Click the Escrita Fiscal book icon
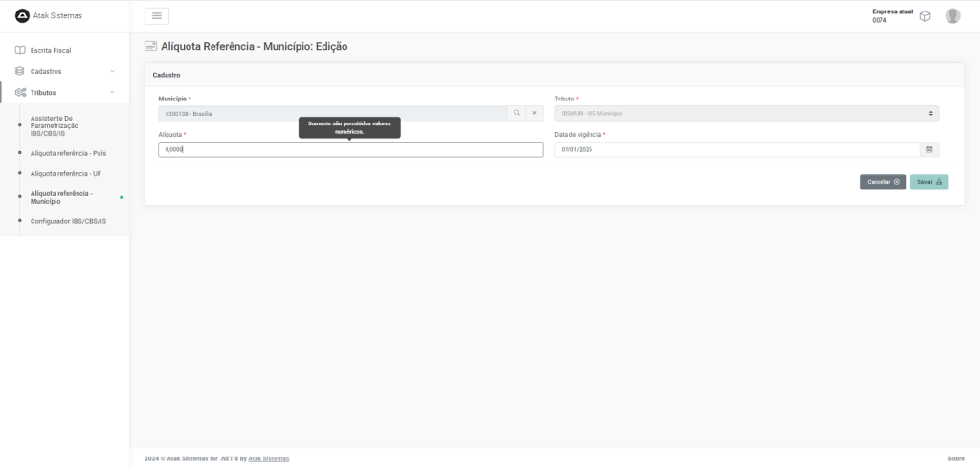980x468 pixels. [x=20, y=50]
